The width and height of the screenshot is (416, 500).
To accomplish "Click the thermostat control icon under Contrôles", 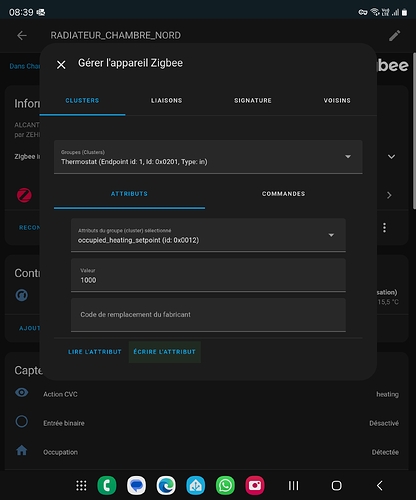I will click(22, 295).
